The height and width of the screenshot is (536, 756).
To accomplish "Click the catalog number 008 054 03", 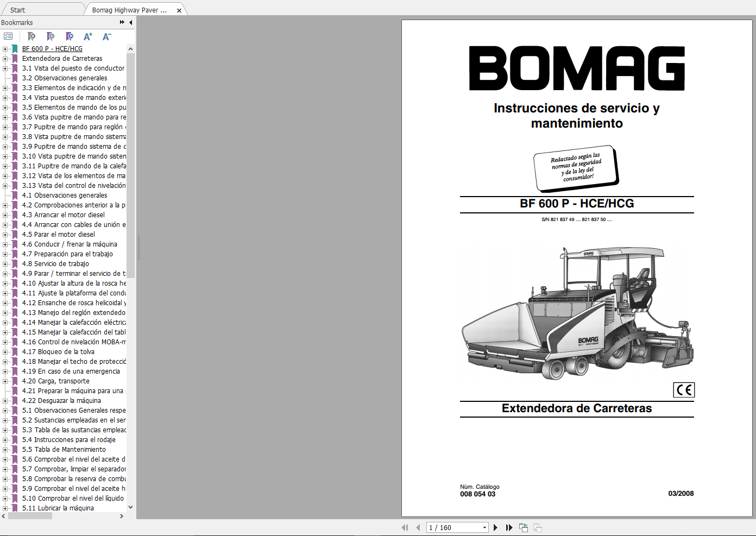I will 478,494.
